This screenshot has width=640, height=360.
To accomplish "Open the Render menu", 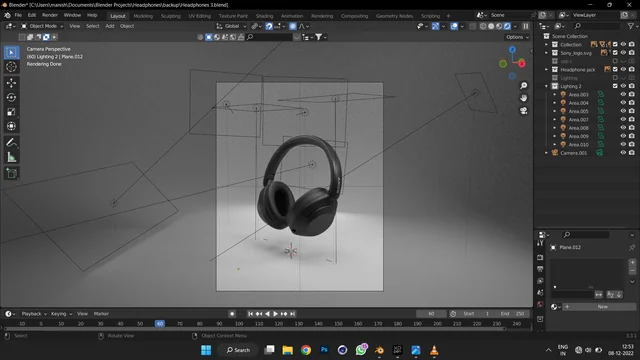I will [x=50, y=15].
